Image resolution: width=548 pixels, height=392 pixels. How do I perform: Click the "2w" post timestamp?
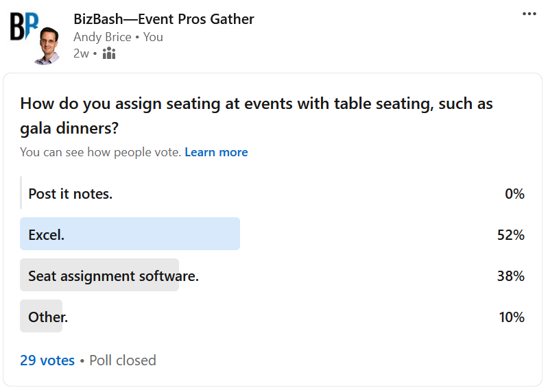pos(81,53)
